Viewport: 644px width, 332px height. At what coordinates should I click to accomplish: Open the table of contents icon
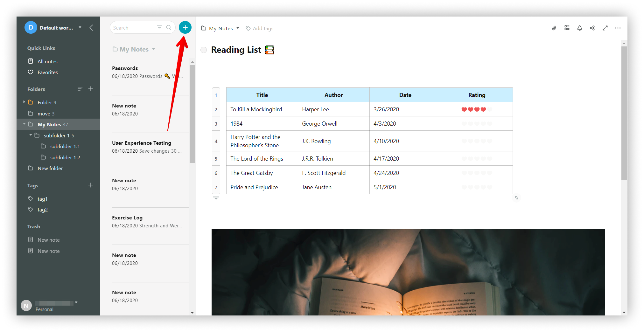567,28
